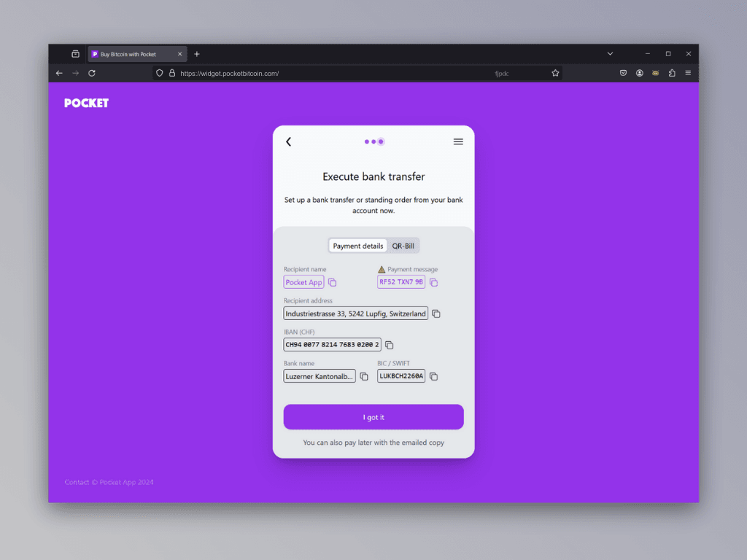This screenshot has width=747, height=560.
Task: Maximize the browser window
Action: click(x=668, y=54)
